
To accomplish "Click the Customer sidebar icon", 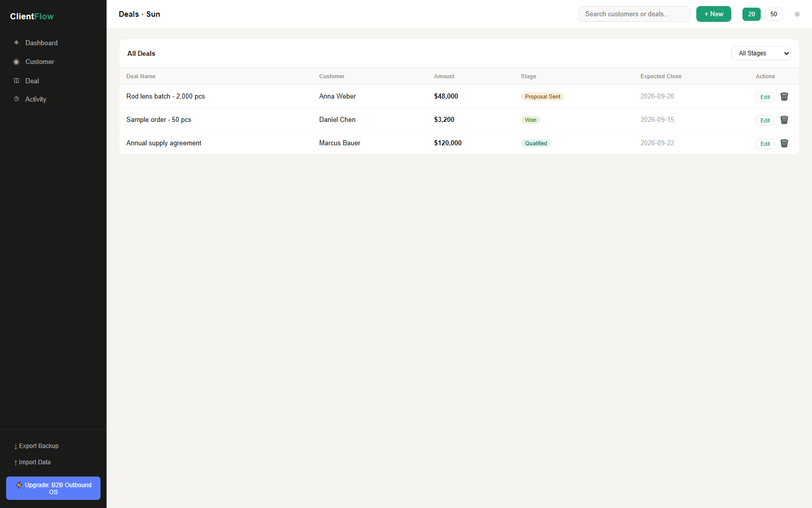I will tap(16, 62).
